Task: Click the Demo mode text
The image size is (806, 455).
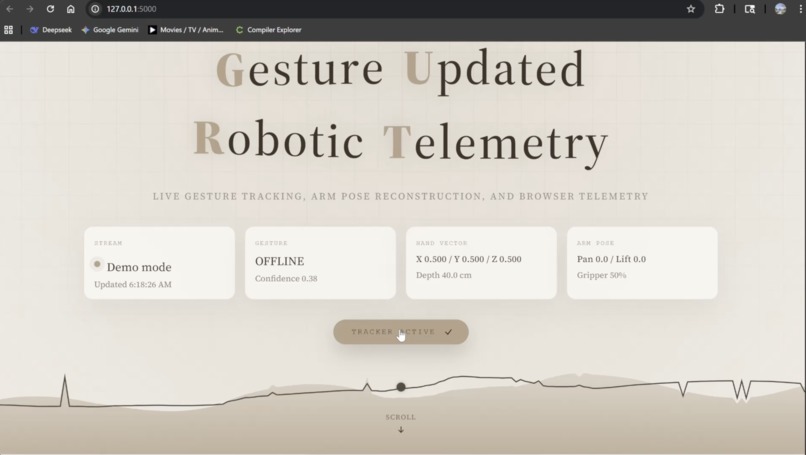Action: pos(139,267)
